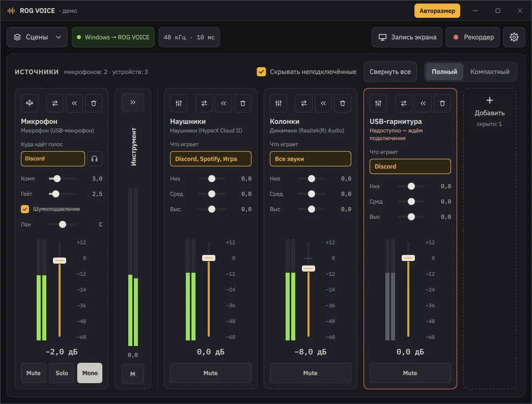The width and height of the screenshot is (532, 404).
Task: Collapse the Микрофон strip
Action: (x=74, y=103)
